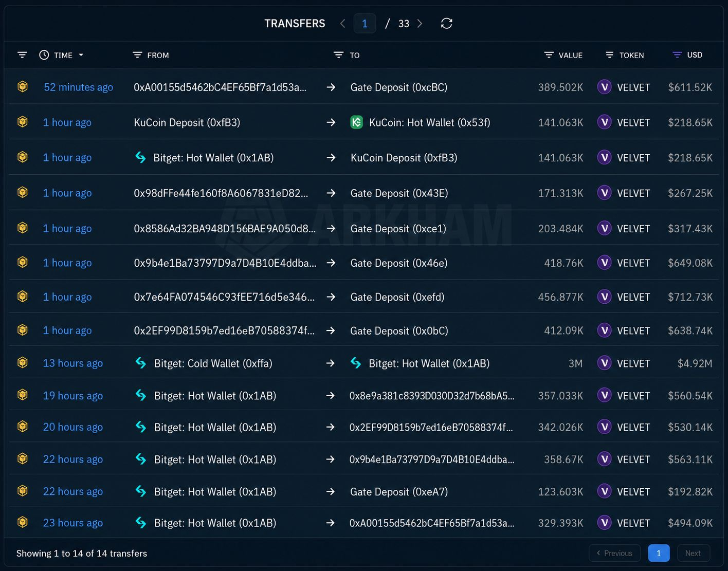Image resolution: width=728 pixels, height=571 pixels.
Task: Open KuCoin Deposit (0xfB3) sender entity
Action: (x=187, y=122)
